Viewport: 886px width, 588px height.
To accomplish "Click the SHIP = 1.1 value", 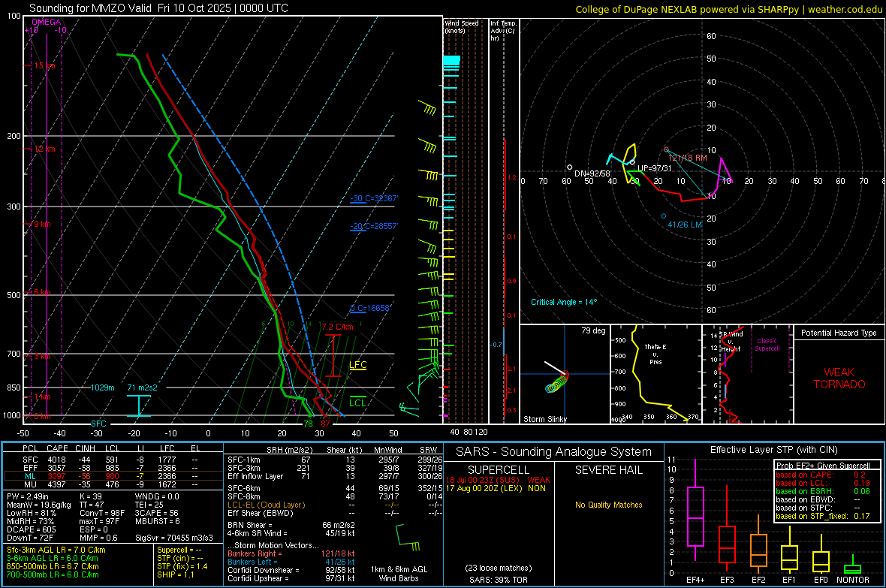I will point(176,574).
